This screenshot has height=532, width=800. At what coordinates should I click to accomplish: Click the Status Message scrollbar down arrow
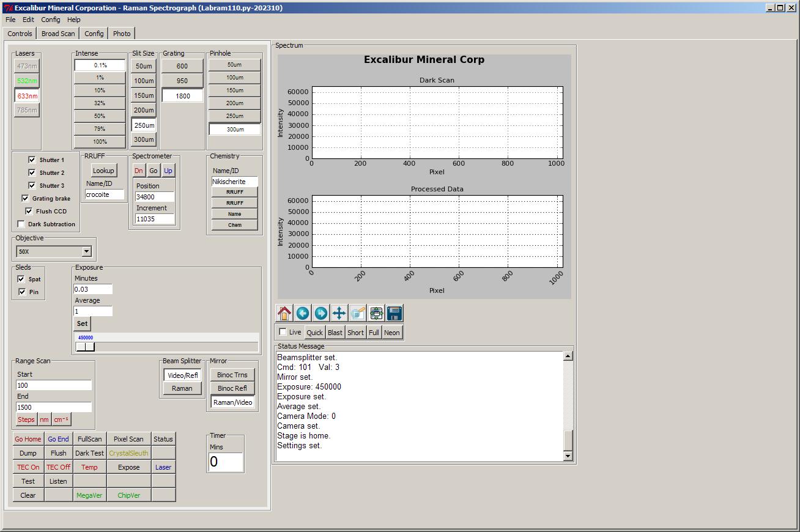568,456
